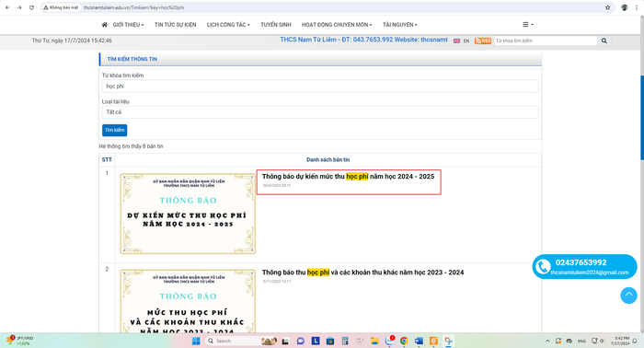This screenshot has height=348, width=644.
Task: Open the Snipping Tool taskbar icon
Action: coord(448,341)
